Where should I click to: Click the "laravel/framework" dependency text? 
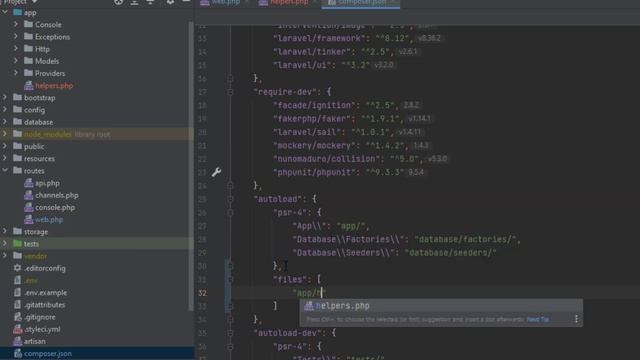320,38
